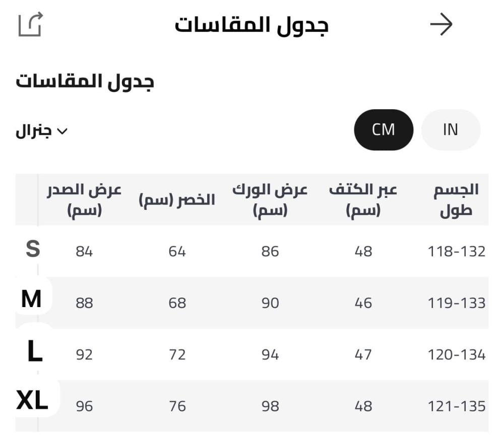Select the S size row label
The image size is (504, 440).
tap(33, 250)
